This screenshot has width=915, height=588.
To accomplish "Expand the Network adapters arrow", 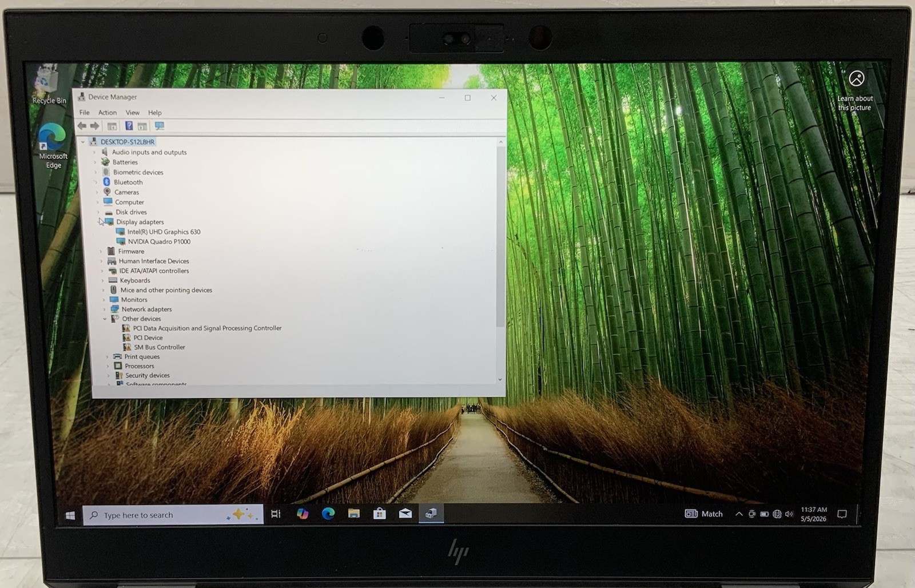I will point(104,309).
